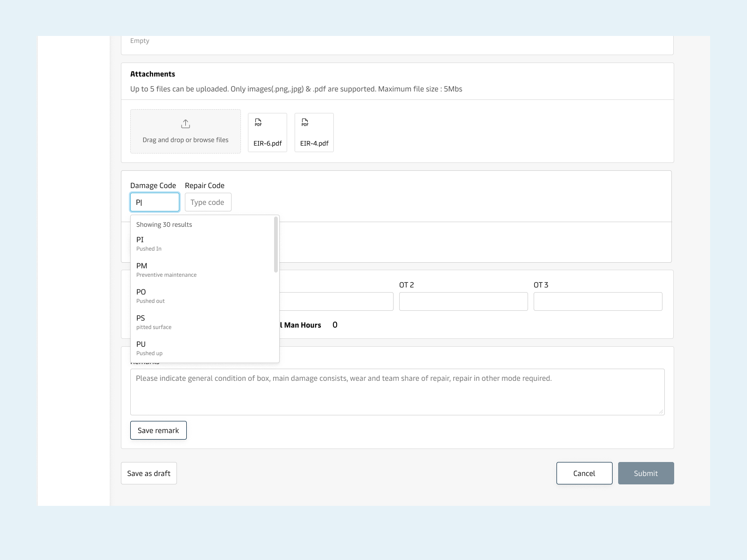Viewport: 747px width, 560px height.
Task: Click Save as draft
Action: tap(149, 473)
